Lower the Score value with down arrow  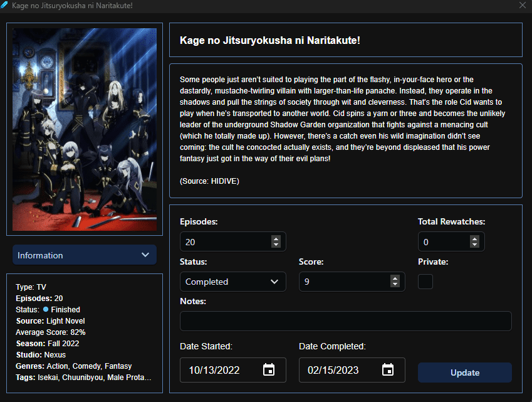point(395,284)
